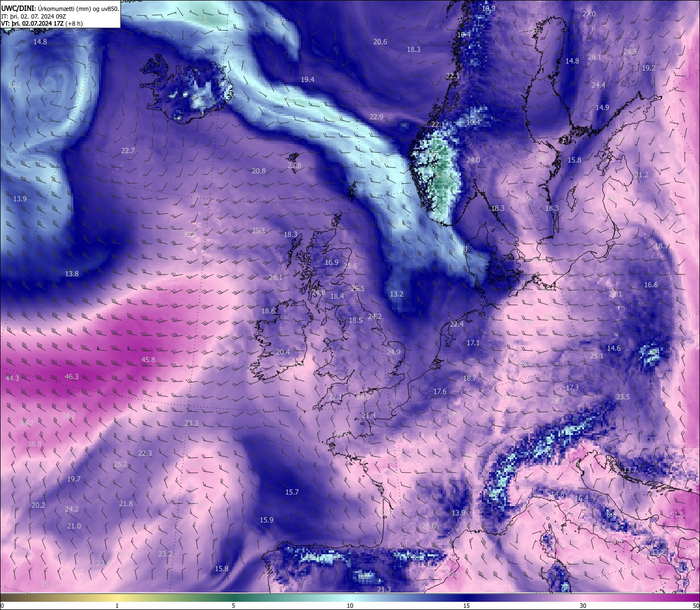
Task: Click the 24.4 value over Finland
Action: tap(598, 85)
